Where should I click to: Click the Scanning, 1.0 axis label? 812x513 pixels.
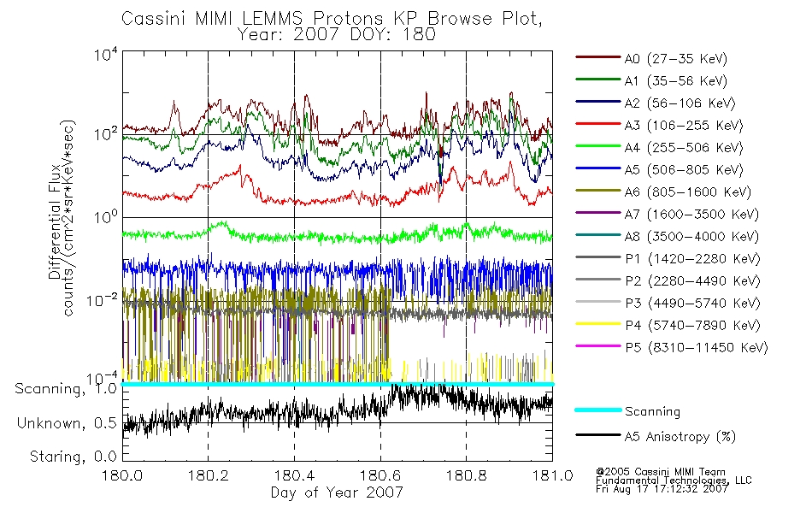[x=66, y=389]
